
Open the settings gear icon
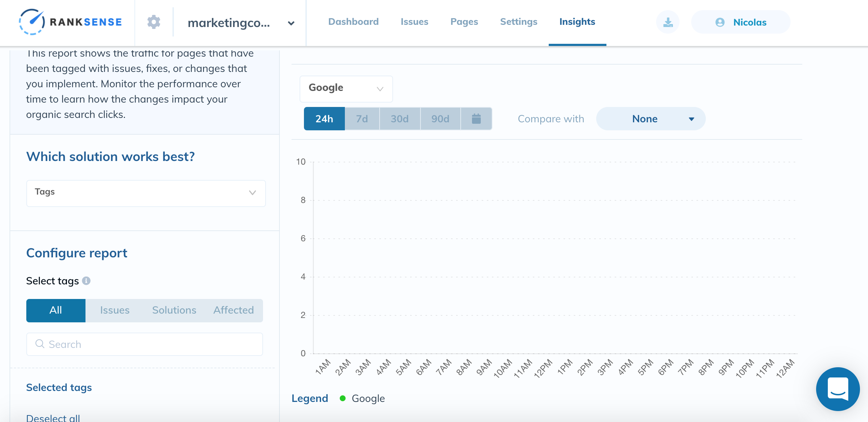[x=154, y=22]
